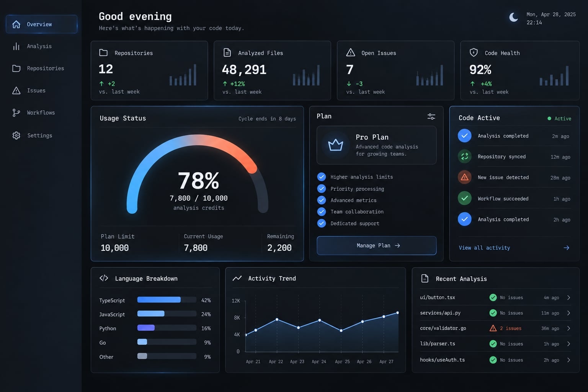Click arrow next to View all activity
588x392 pixels.
567,248
